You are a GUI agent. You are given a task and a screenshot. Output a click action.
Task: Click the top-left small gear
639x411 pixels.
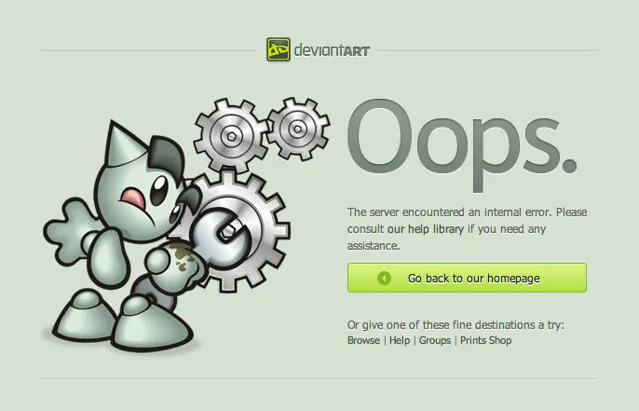pos(231,136)
